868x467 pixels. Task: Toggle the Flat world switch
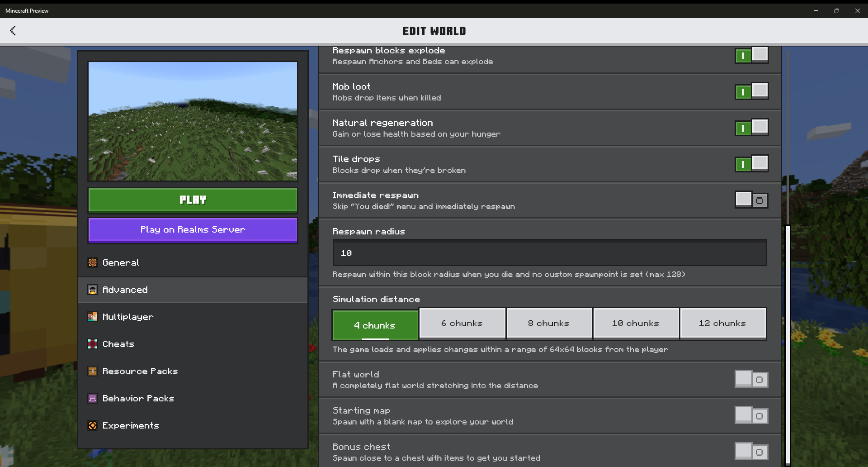click(752, 379)
